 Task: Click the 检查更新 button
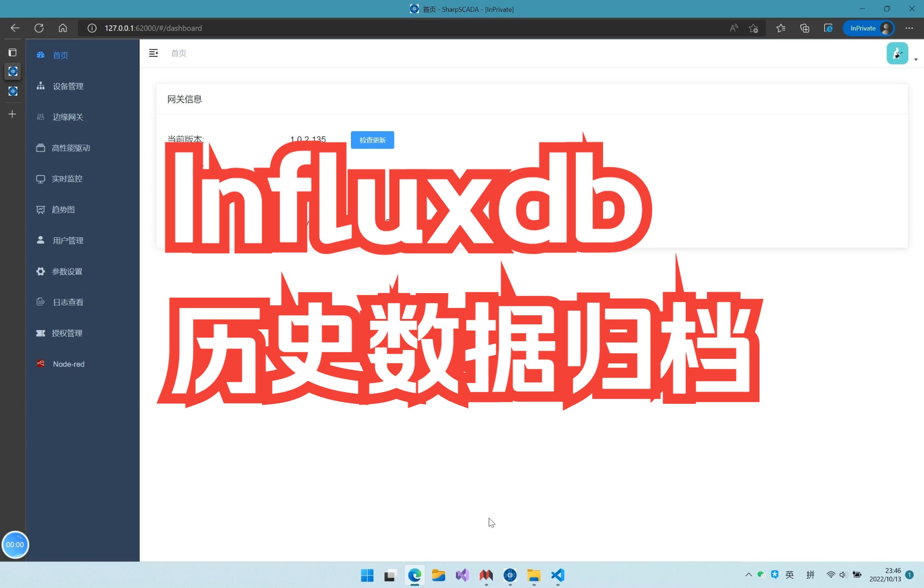pyautogui.click(x=372, y=140)
